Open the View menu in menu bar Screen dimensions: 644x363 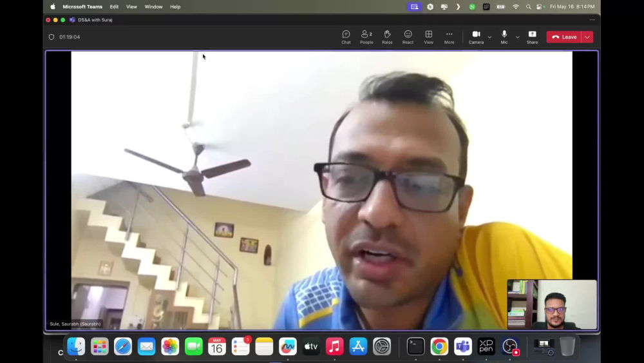[131, 6]
